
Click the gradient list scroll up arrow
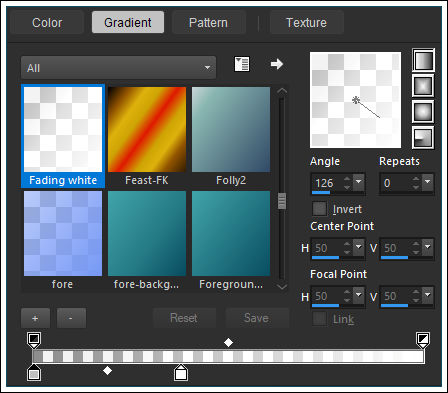pos(282,91)
